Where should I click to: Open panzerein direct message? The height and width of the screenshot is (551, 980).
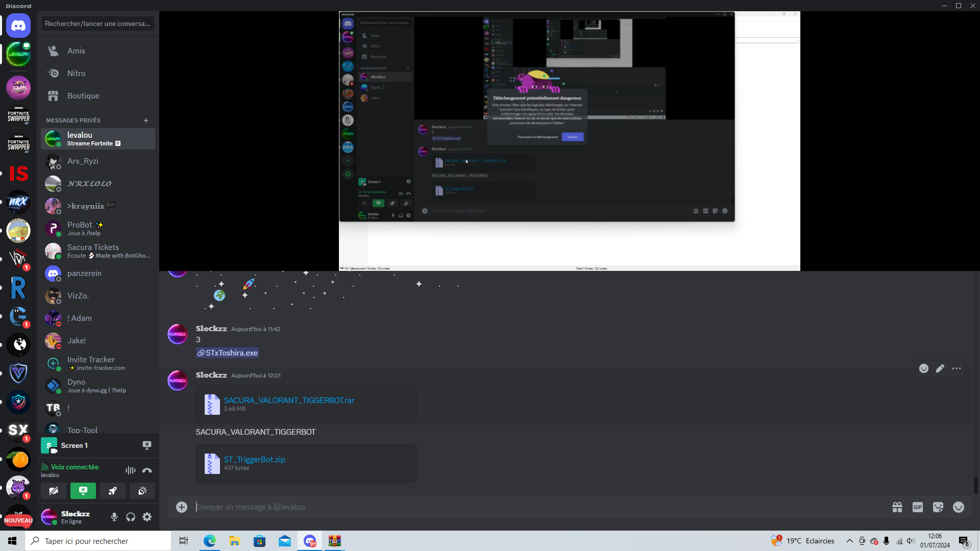click(98, 273)
